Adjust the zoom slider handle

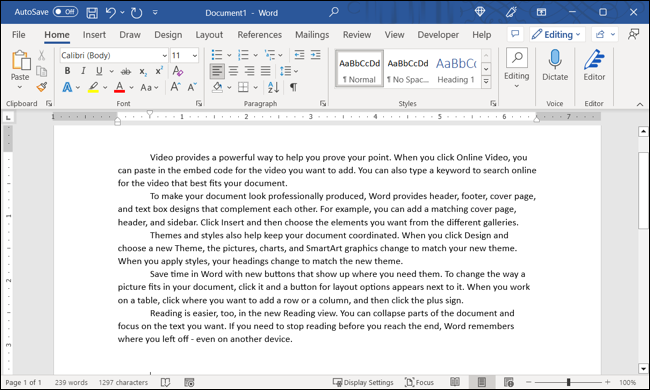(568, 382)
